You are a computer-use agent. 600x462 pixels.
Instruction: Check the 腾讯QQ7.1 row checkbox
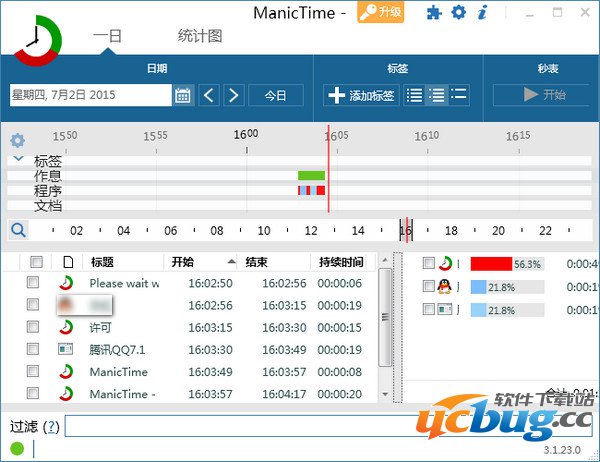pyautogui.click(x=33, y=349)
